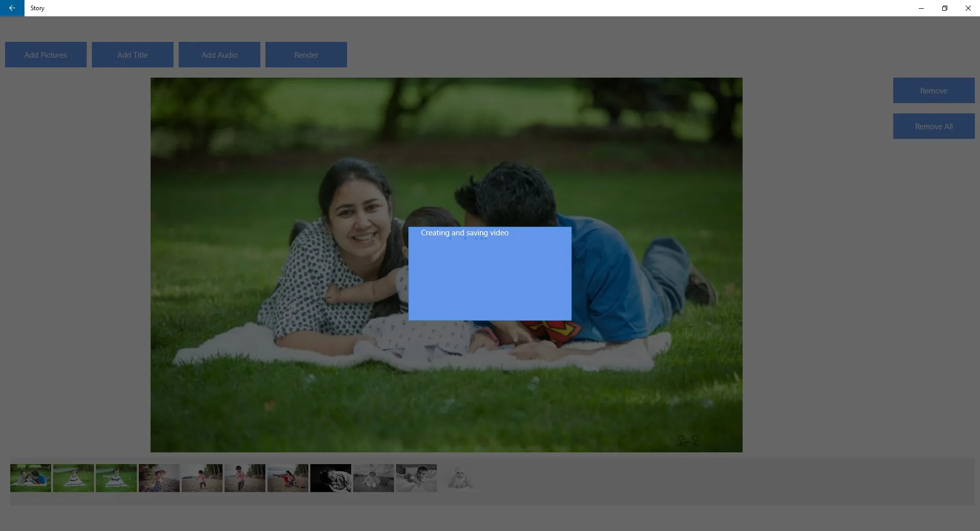Select the tenth thumbnail of baby lying on bed

pos(416,478)
